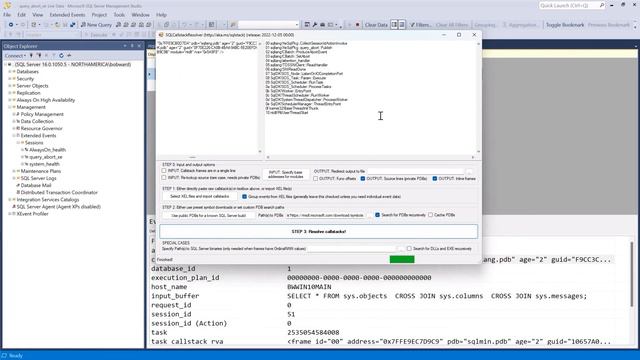Click the green progress bar in resolver

402,260
